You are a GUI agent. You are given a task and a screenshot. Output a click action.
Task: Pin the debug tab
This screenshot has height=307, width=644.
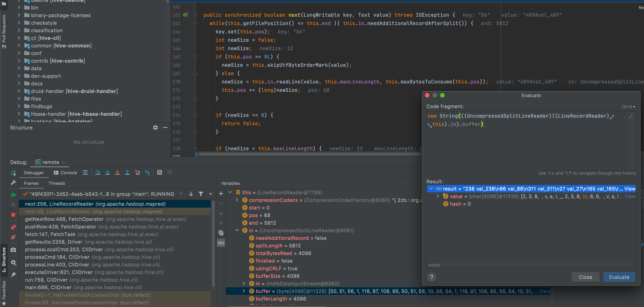tap(13, 275)
